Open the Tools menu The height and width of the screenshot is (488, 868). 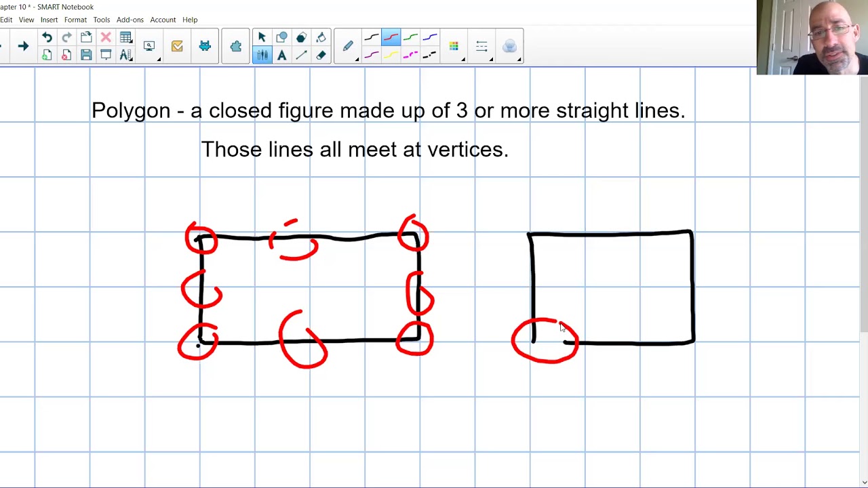(x=102, y=20)
